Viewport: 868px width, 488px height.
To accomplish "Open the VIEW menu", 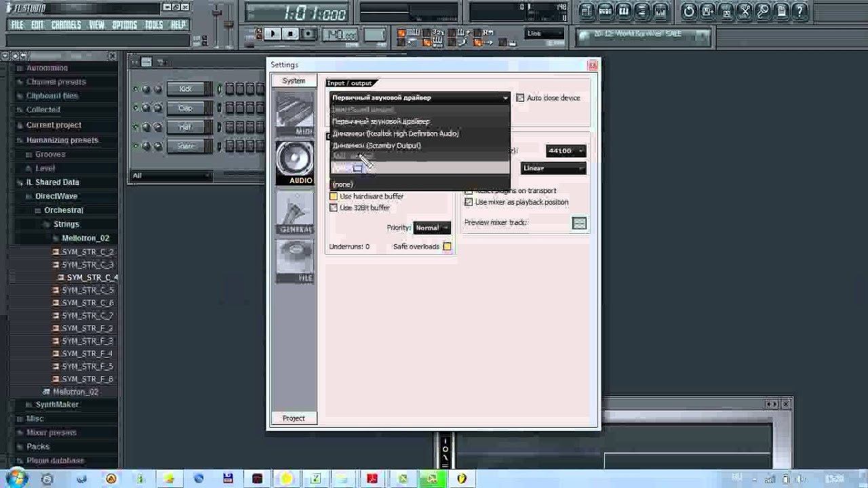I will (x=97, y=25).
